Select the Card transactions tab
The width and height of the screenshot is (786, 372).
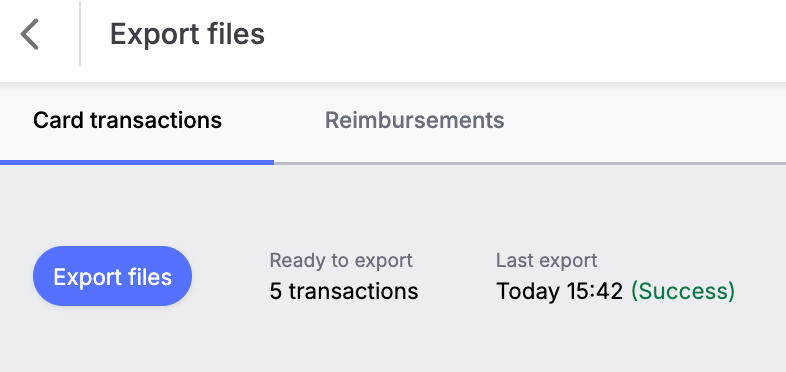coord(127,120)
